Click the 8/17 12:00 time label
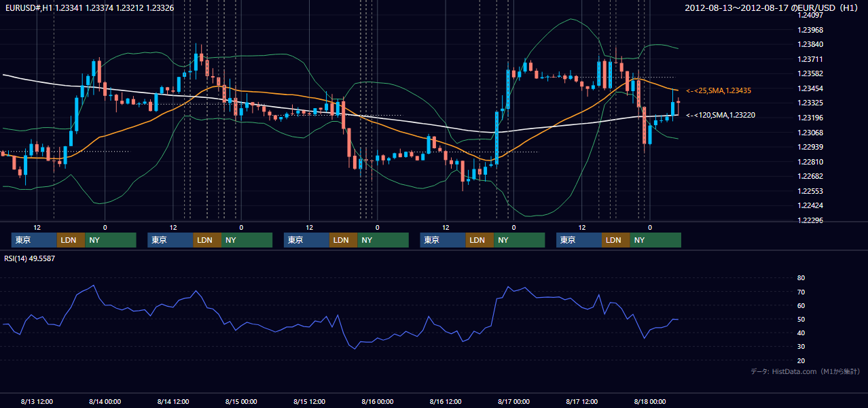Viewport: 868px width, 408px height. pos(582,401)
